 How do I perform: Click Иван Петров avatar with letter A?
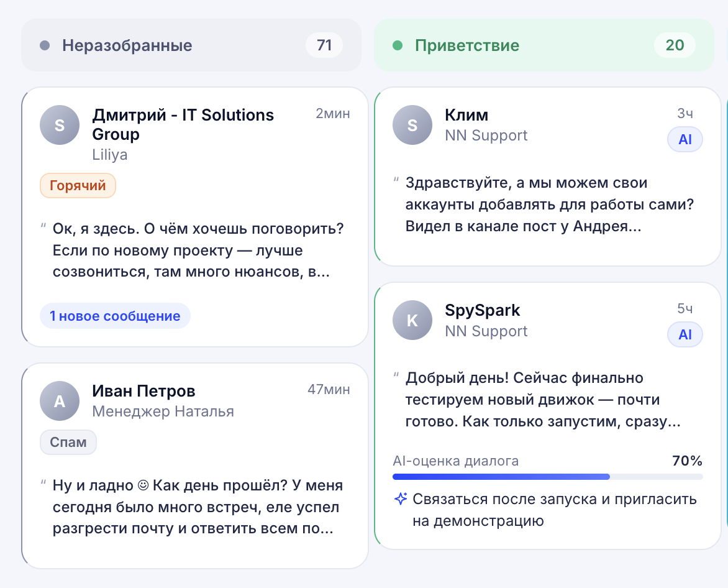point(60,401)
